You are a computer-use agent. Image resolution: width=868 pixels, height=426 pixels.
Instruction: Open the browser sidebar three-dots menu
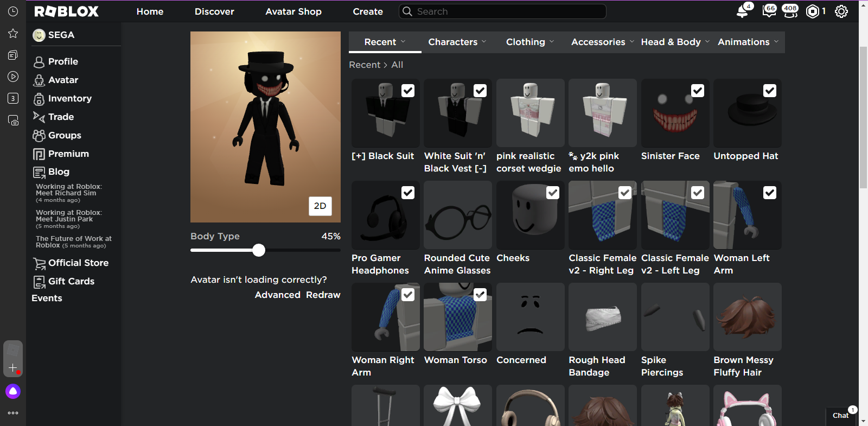[13, 413]
